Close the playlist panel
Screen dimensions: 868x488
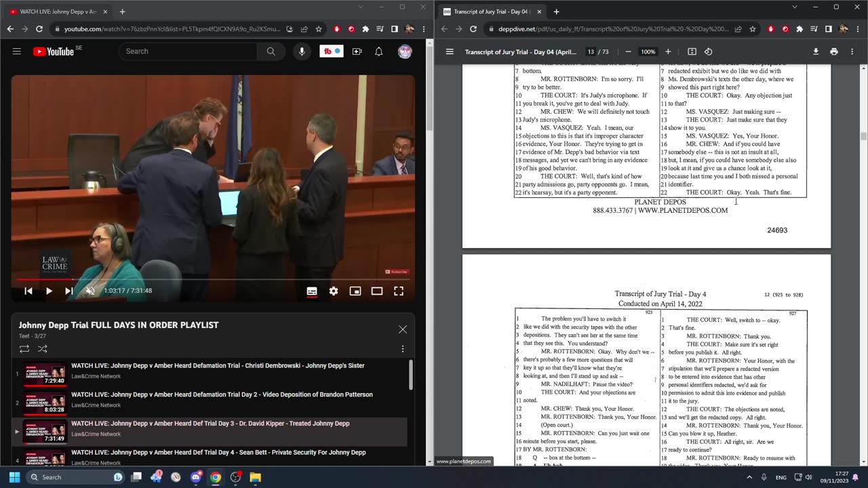[x=403, y=329]
